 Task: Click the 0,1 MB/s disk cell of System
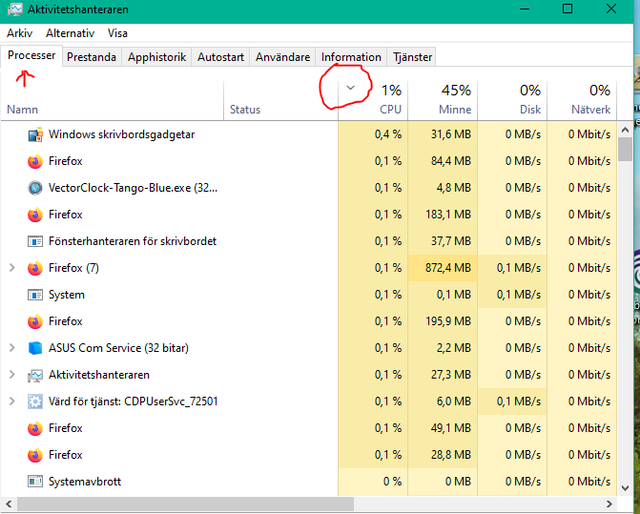coord(512,295)
